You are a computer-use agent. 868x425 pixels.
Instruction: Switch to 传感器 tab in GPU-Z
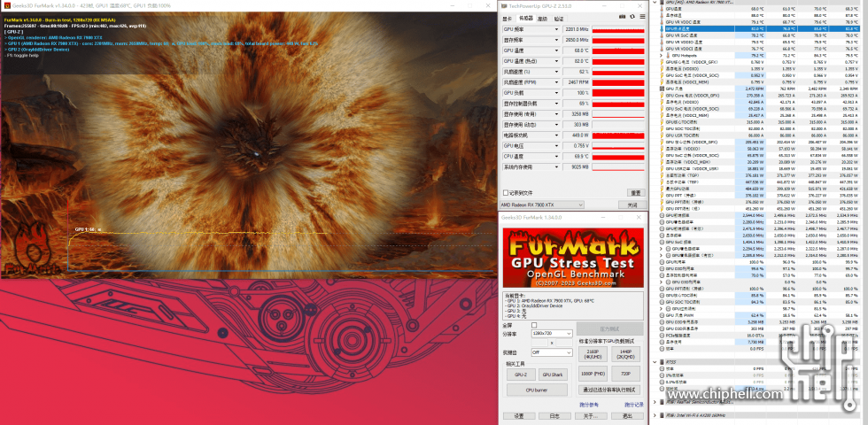[x=524, y=19]
